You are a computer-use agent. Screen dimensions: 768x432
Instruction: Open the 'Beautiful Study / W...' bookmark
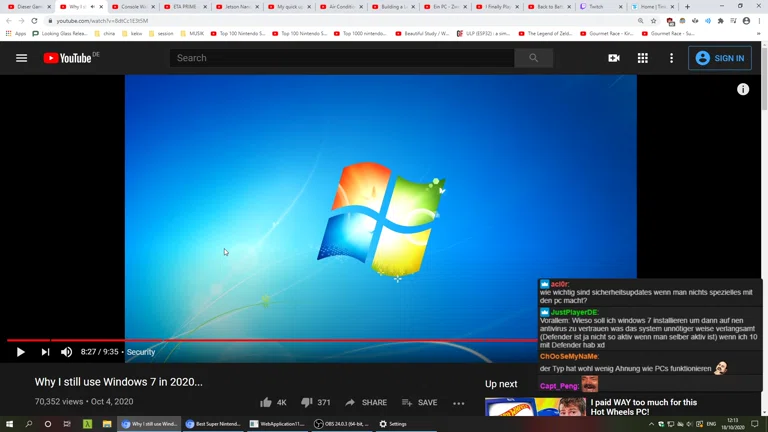pos(422,33)
